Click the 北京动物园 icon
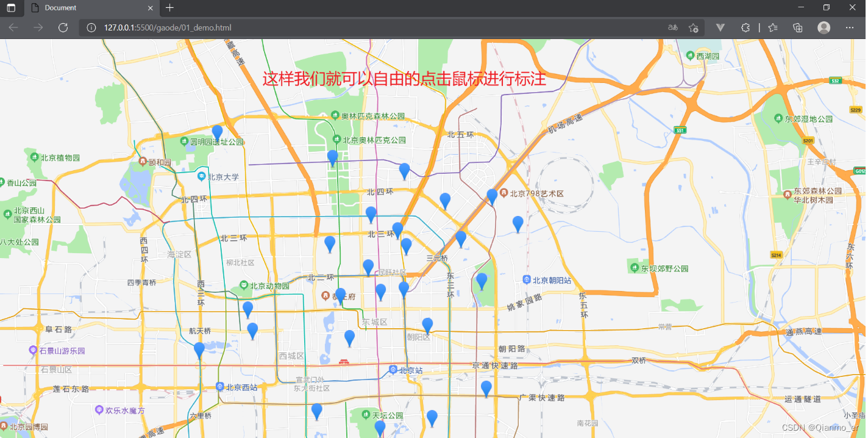 (x=244, y=285)
